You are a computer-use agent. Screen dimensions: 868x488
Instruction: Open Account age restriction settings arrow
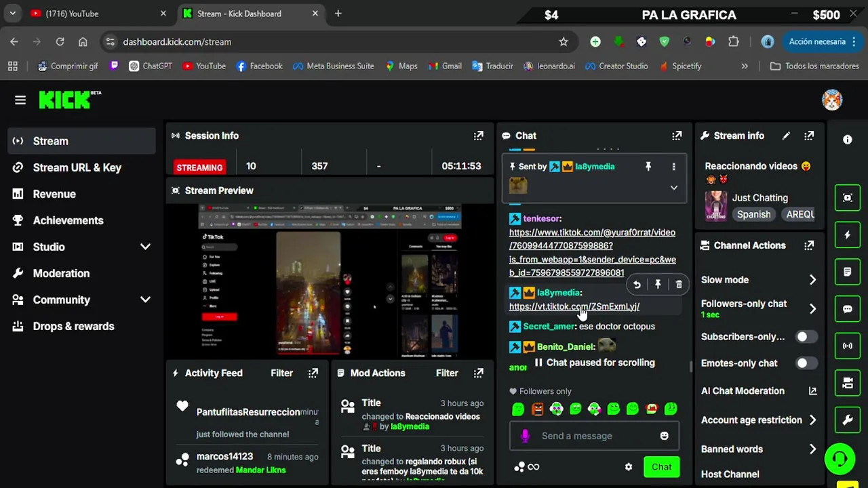[x=812, y=420]
